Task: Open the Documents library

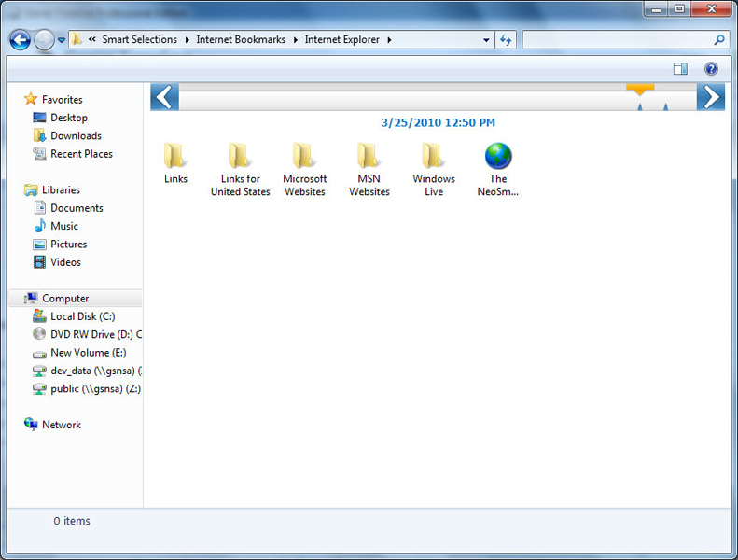Action: pyautogui.click(x=68, y=208)
